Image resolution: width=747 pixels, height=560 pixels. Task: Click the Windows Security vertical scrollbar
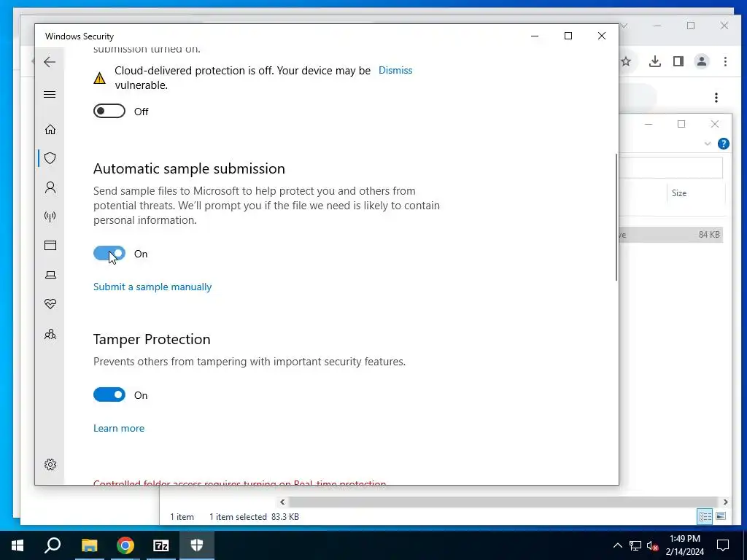click(616, 217)
